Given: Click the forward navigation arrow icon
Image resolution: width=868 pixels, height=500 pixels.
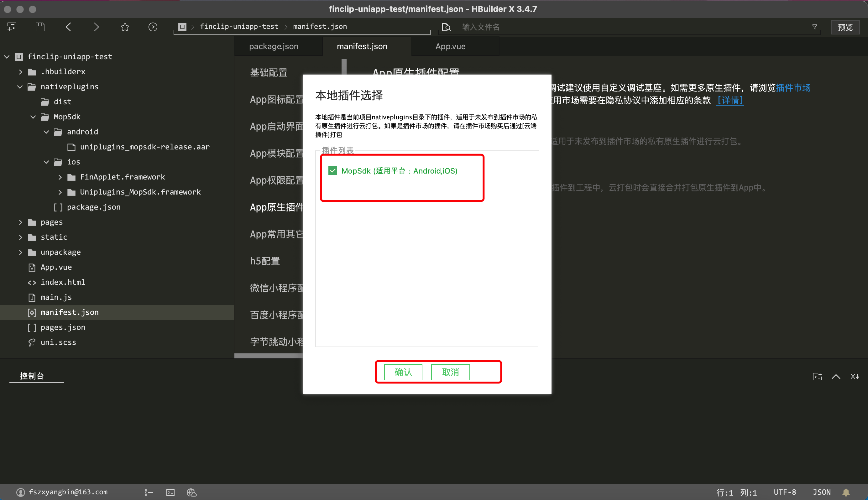Looking at the screenshot, I should (x=97, y=27).
